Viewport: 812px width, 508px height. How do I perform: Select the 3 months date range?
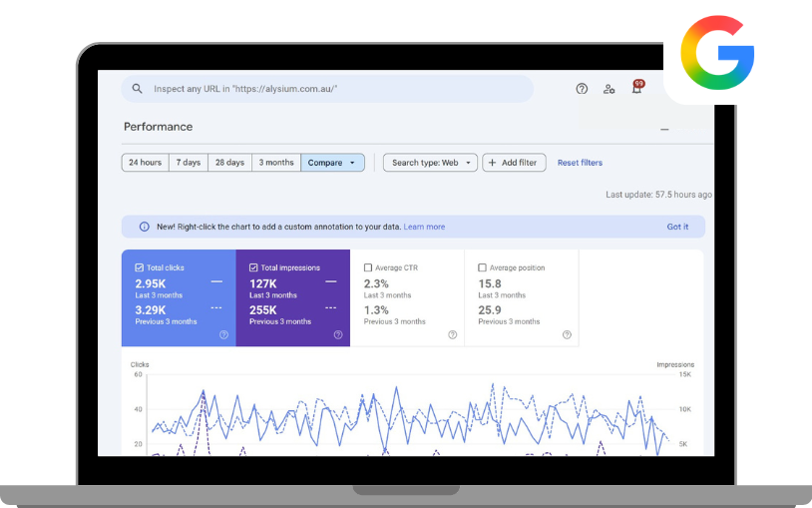point(276,163)
